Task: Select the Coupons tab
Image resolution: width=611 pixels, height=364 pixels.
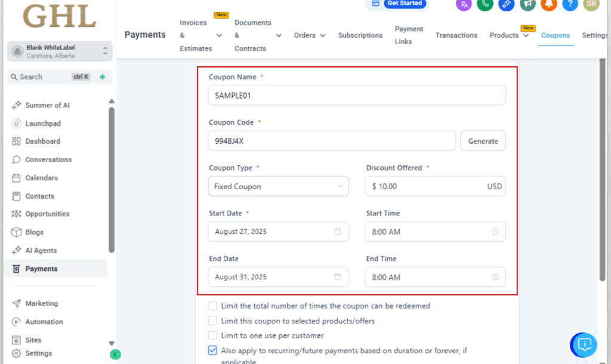Action: [556, 35]
